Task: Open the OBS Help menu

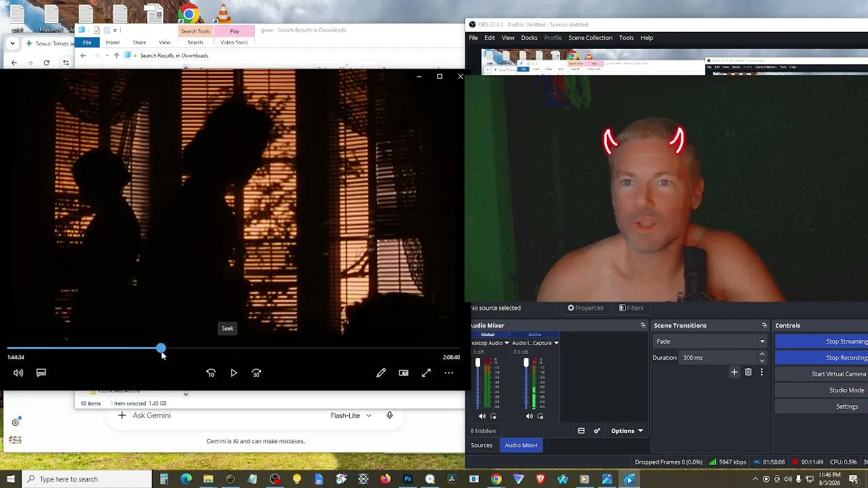Action: click(647, 38)
